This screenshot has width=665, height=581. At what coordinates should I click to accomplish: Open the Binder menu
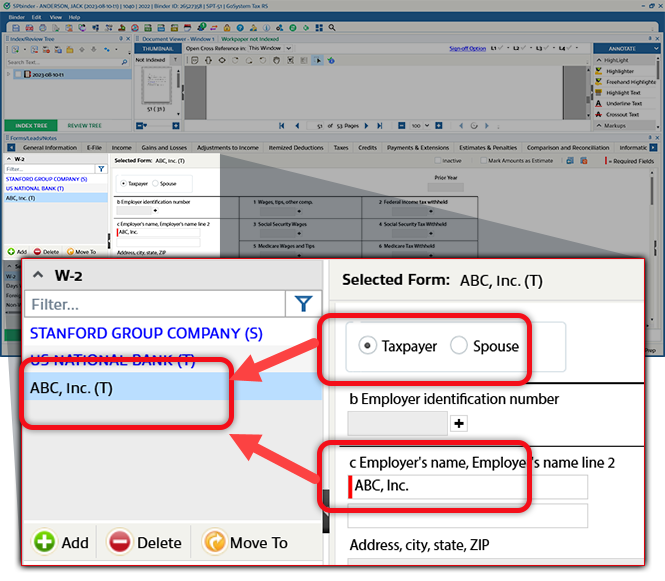point(17,17)
